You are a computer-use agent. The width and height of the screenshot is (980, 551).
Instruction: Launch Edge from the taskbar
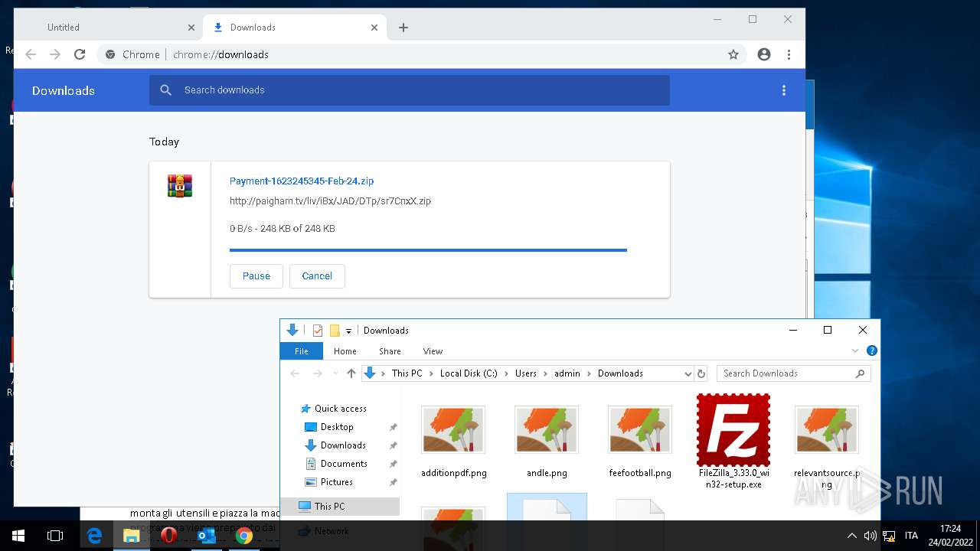pyautogui.click(x=94, y=536)
